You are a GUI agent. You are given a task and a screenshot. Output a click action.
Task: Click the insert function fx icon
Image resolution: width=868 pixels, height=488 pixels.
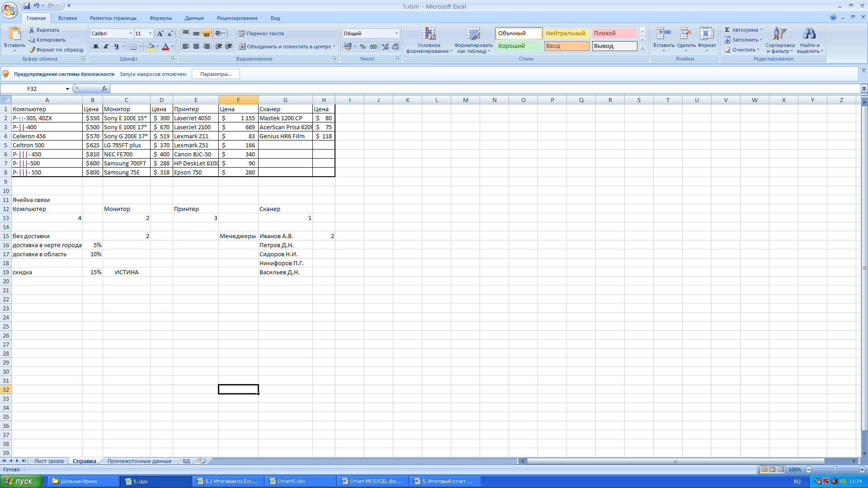click(x=104, y=89)
